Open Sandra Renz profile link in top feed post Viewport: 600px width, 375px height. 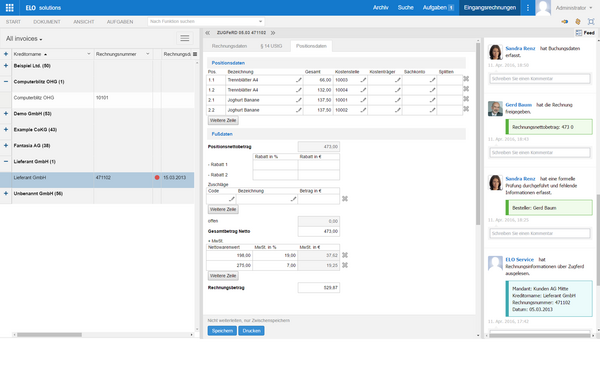click(520, 49)
